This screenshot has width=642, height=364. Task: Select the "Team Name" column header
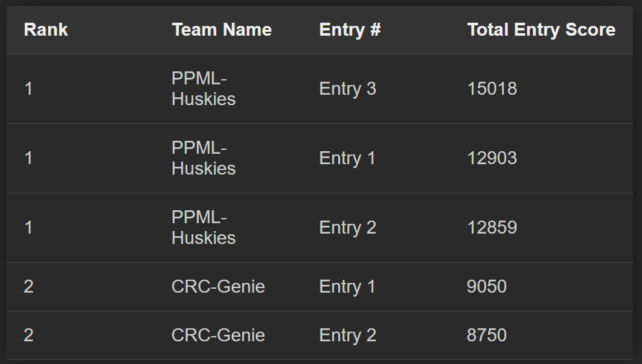221,30
